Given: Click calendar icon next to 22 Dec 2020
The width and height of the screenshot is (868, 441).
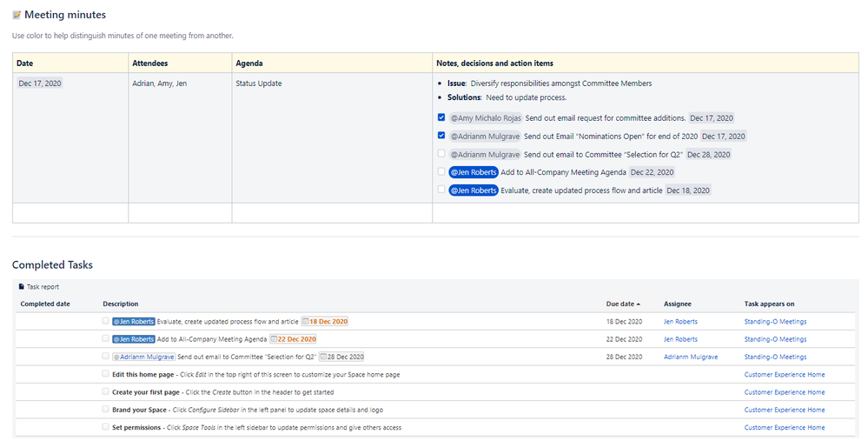Looking at the screenshot, I should pyautogui.click(x=274, y=339).
